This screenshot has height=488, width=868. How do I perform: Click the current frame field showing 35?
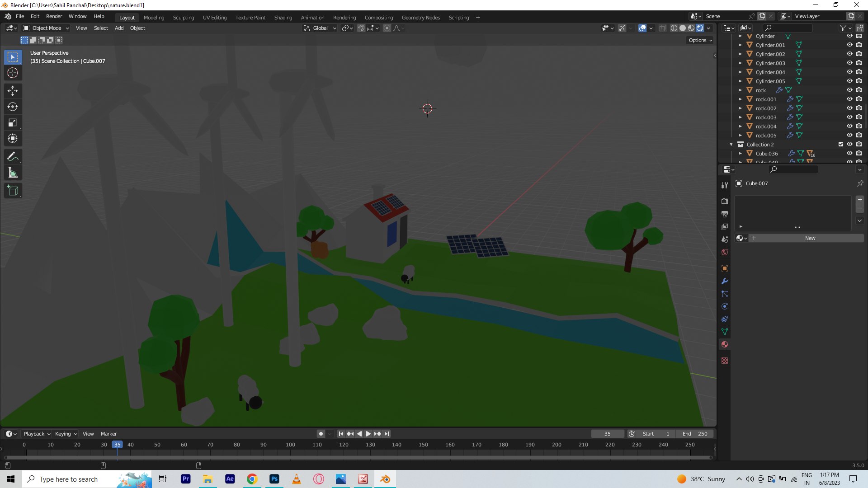point(607,434)
